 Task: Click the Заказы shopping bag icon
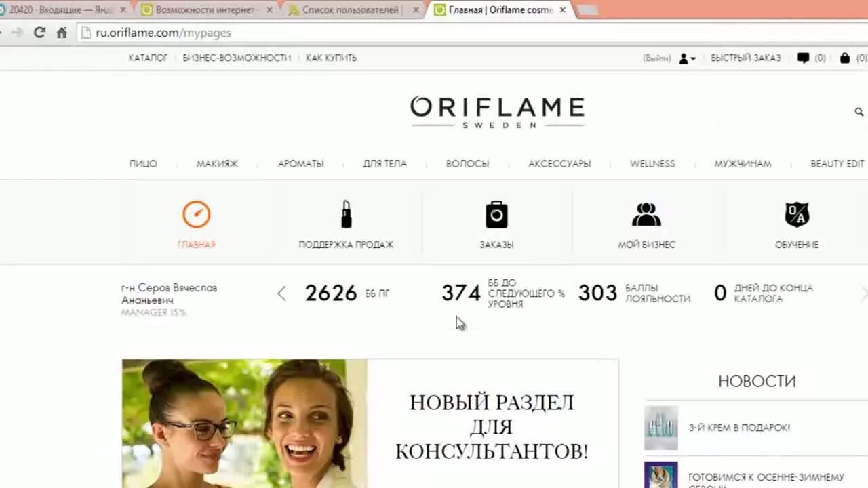[x=496, y=214]
